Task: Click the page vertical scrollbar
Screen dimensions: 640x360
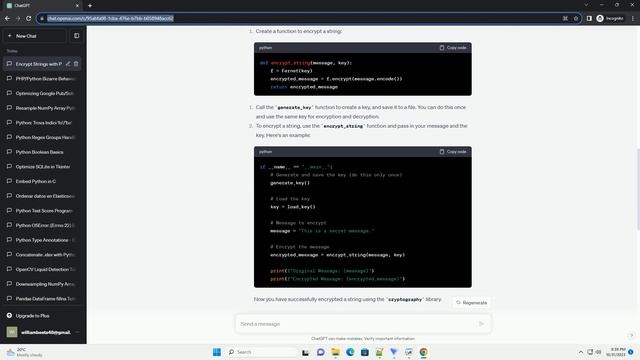Action: pos(638,189)
